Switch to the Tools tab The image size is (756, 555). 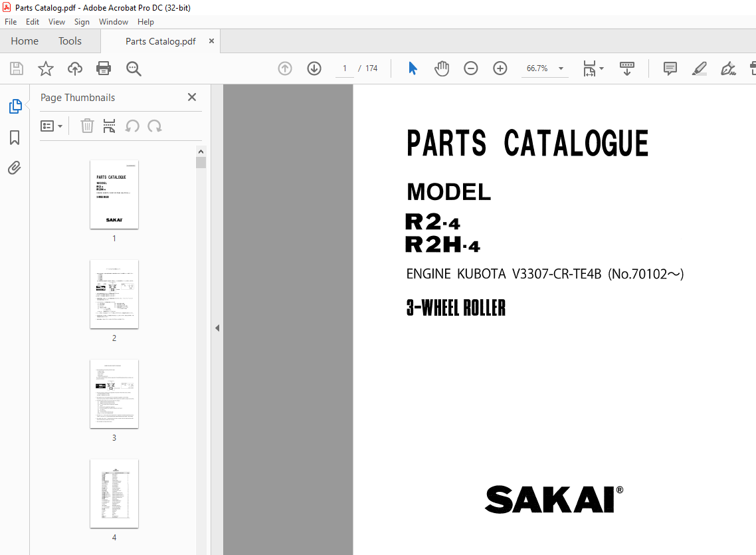(70, 41)
